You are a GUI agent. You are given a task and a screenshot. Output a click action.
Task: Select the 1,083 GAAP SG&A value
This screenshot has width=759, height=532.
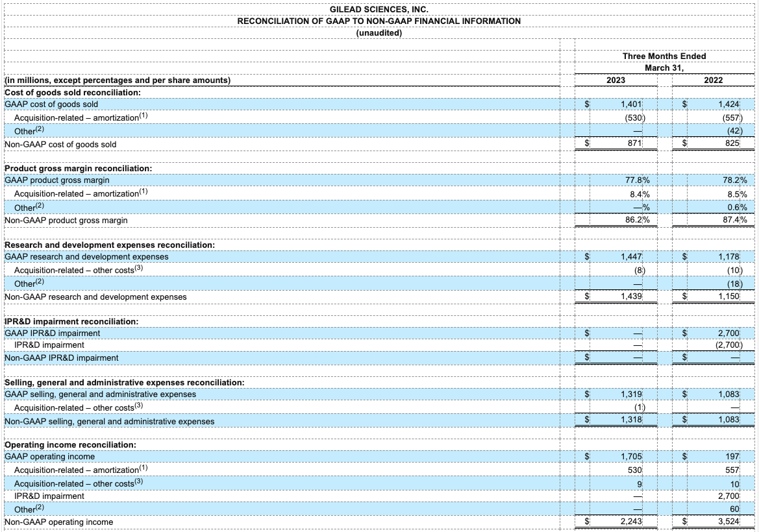(729, 394)
